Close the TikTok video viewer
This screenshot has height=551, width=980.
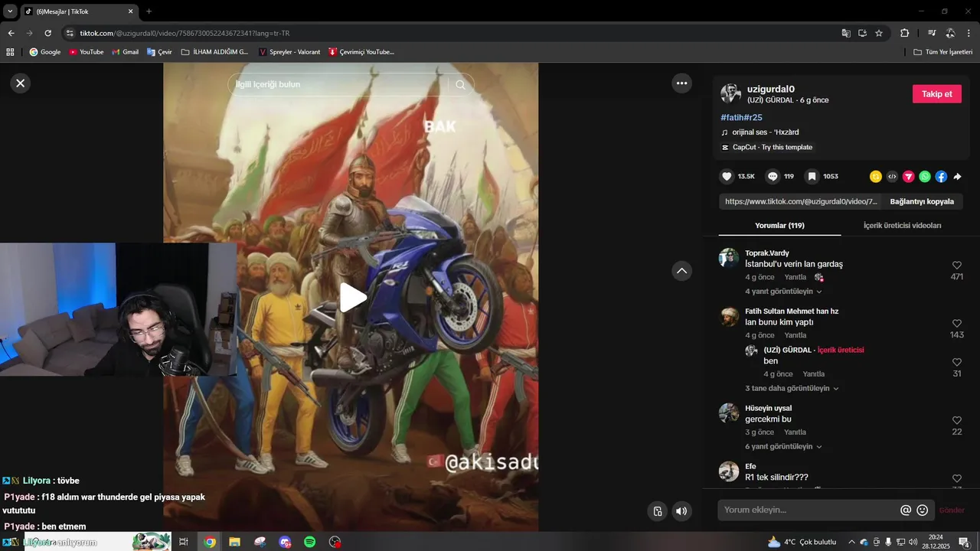(x=21, y=83)
